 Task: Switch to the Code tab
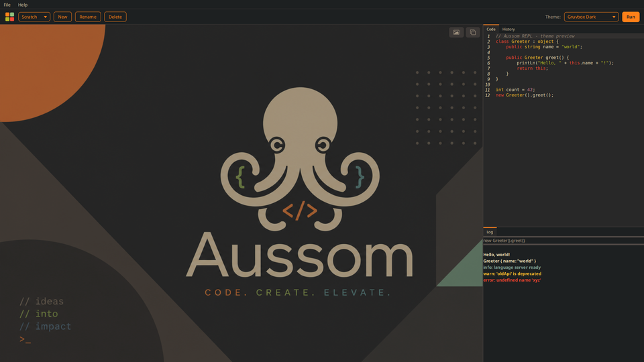(x=491, y=29)
